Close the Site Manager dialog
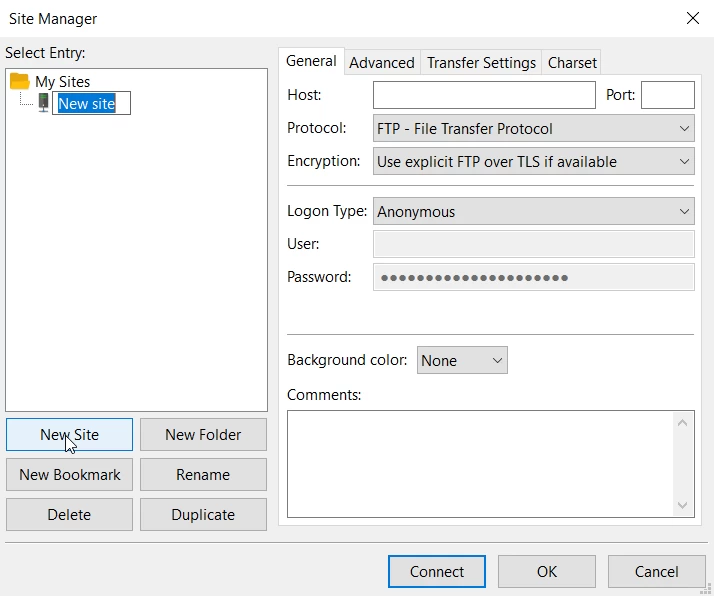This screenshot has height=596, width=714. point(692,18)
